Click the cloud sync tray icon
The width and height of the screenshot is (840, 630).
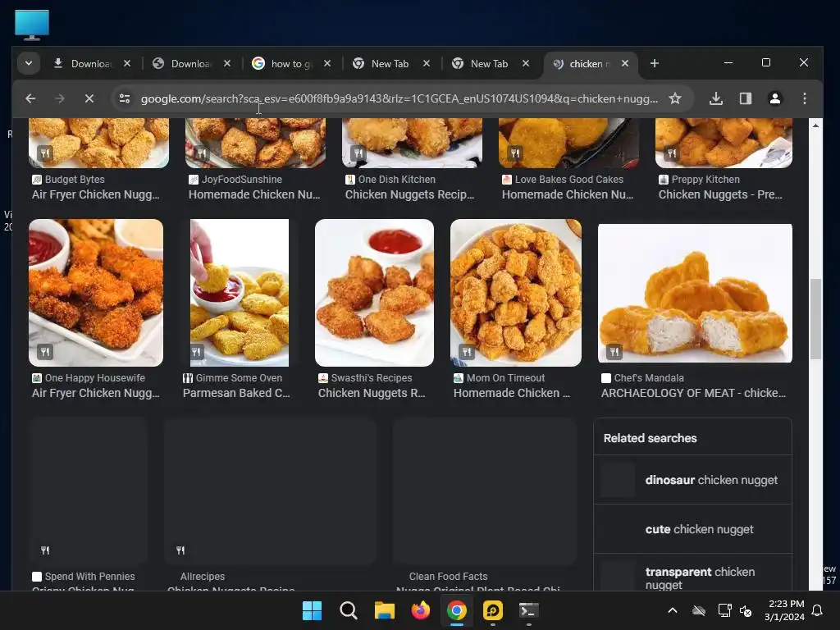(699, 610)
